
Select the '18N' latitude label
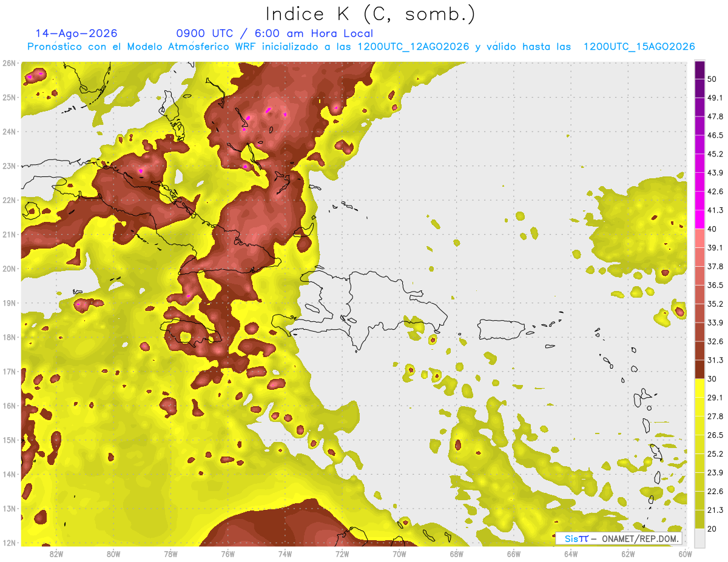pos(9,337)
